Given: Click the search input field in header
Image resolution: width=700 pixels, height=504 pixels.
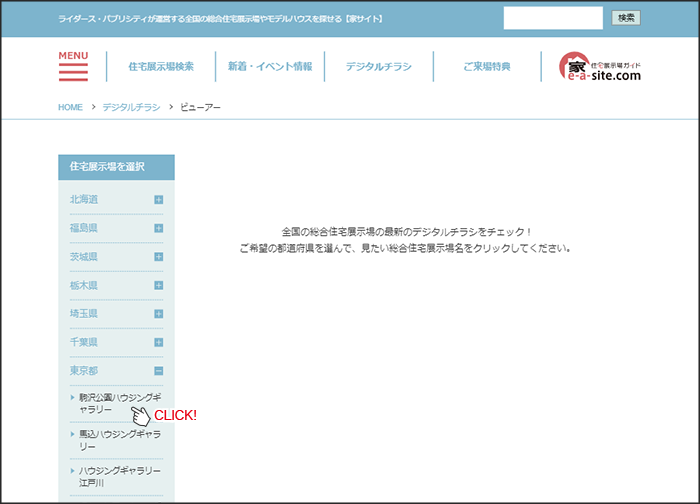Looking at the screenshot, I should (553, 18).
